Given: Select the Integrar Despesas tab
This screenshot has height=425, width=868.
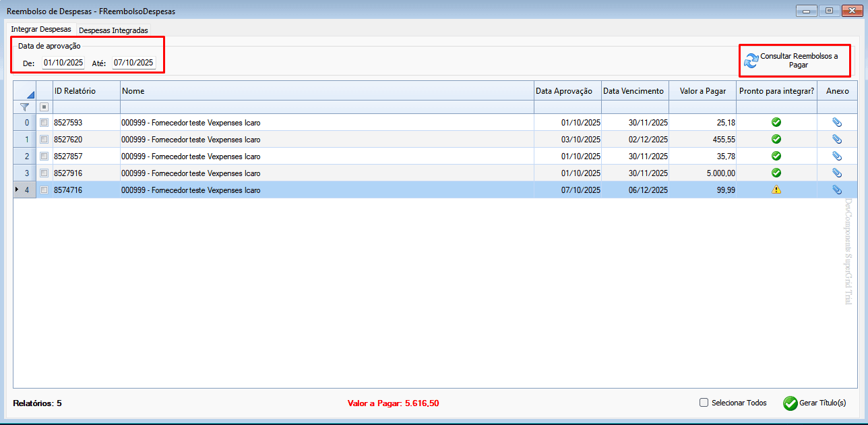Looking at the screenshot, I should point(41,30).
